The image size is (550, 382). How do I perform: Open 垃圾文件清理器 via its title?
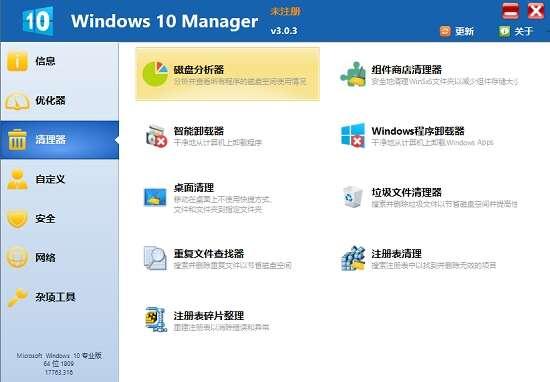(x=407, y=192)
